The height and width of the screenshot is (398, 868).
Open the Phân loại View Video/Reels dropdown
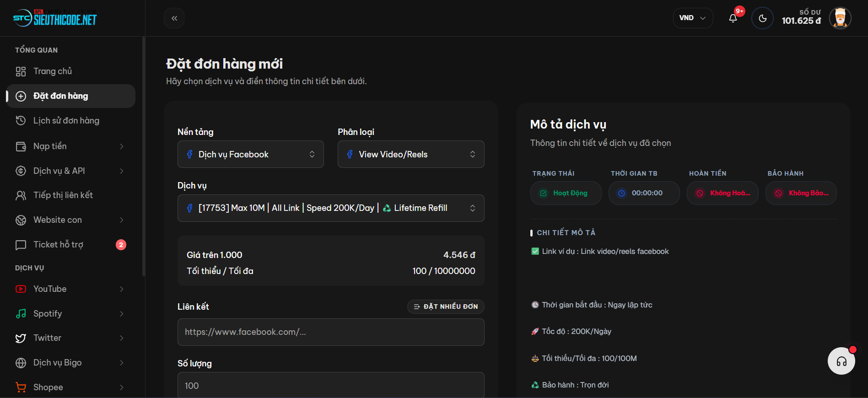(x=410, y=154)
